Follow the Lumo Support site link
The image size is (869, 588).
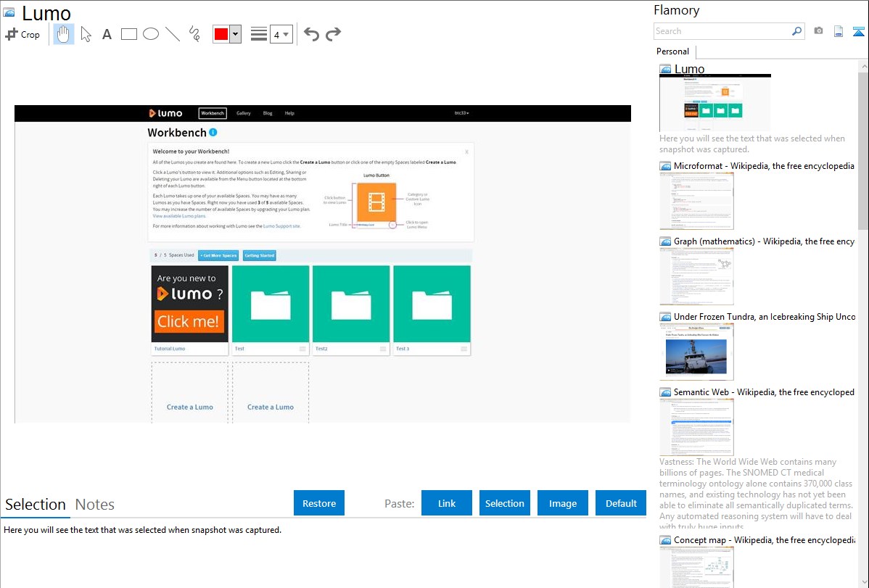coord(281,226)
